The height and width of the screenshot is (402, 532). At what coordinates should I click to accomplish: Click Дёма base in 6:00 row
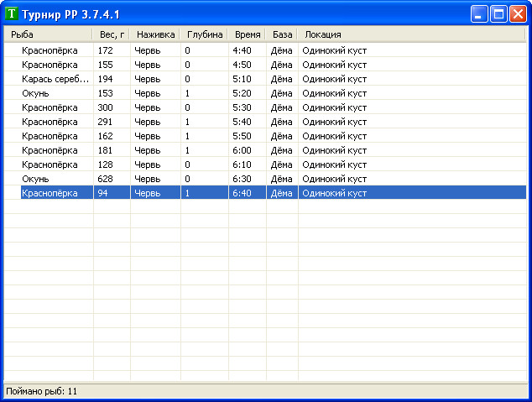coord(281,150)
